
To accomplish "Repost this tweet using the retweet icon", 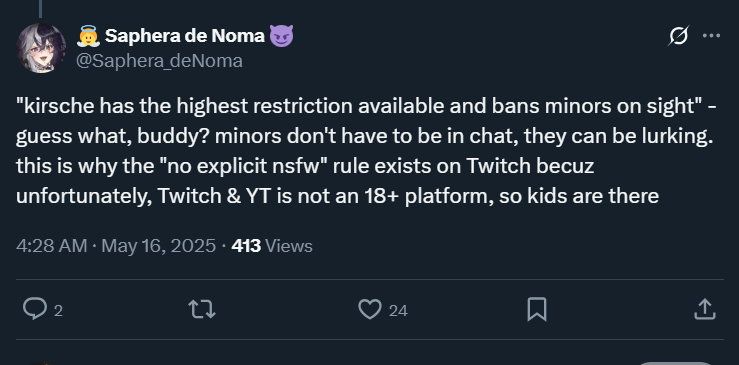I will [x=202, y=310].
